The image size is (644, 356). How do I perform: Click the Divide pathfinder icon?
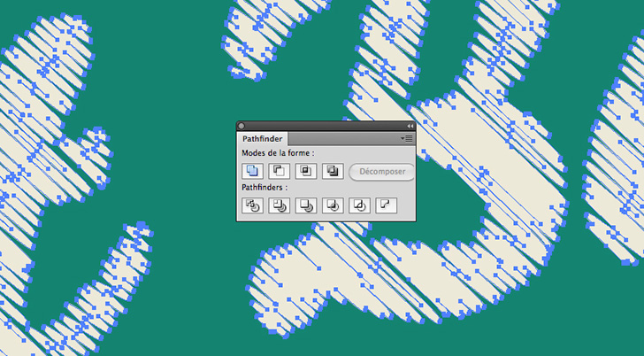click(252, 205)
